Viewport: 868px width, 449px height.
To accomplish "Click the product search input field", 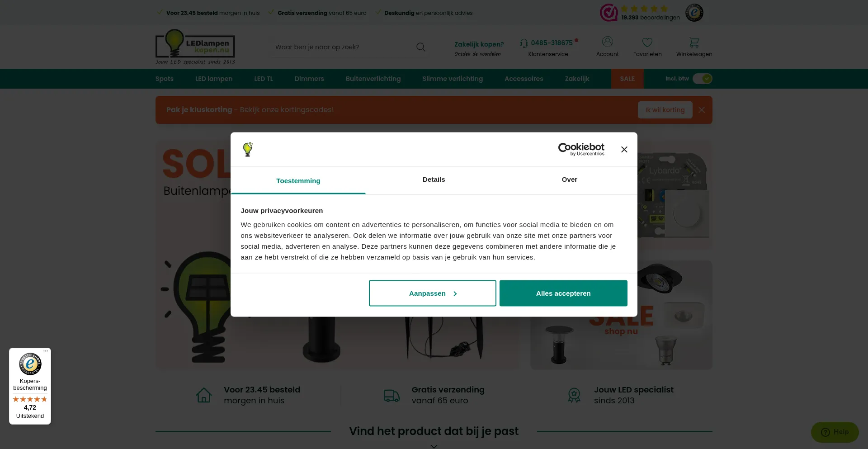I will (x=344, y=47).
